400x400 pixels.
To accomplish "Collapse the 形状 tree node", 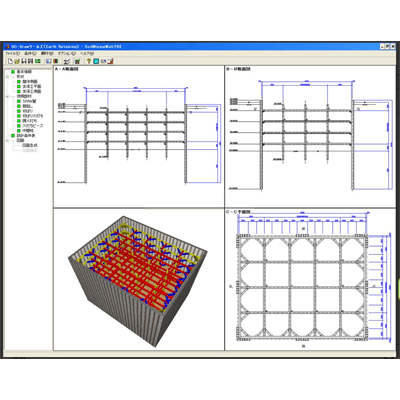I will point(8,77).
